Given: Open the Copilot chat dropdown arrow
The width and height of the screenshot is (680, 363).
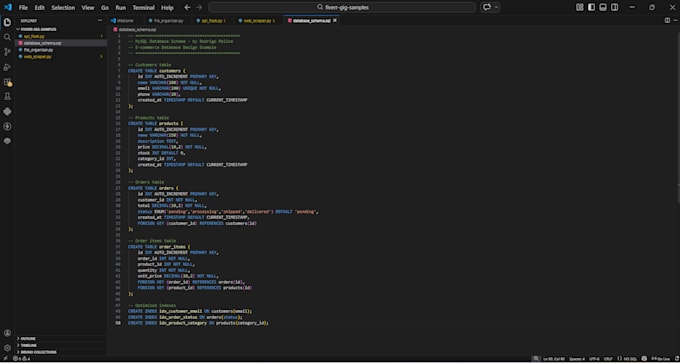Looking at the screenshot, I should pyautogui.click(x=497, y=7).
